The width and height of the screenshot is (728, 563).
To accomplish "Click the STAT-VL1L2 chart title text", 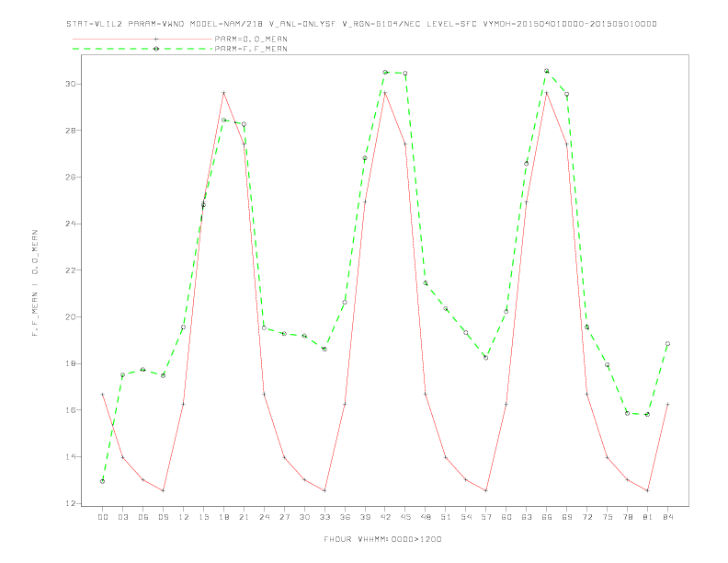I will (x=361, y=24).
